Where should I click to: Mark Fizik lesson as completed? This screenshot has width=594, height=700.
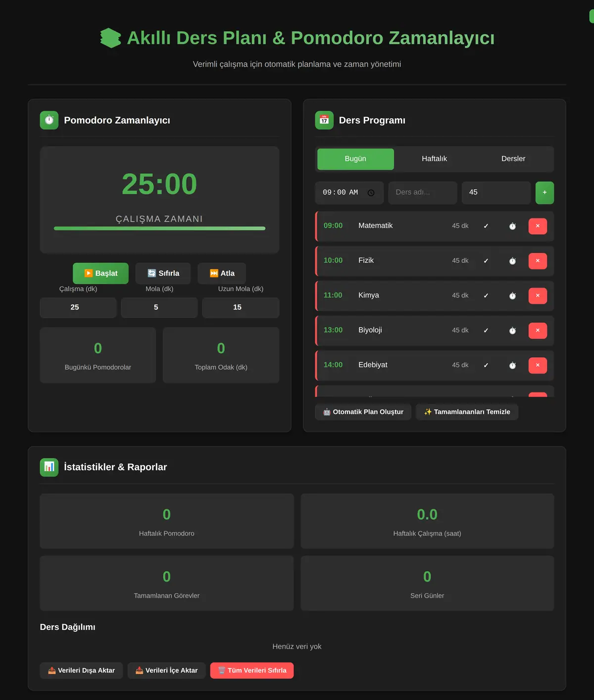[486, 261]
